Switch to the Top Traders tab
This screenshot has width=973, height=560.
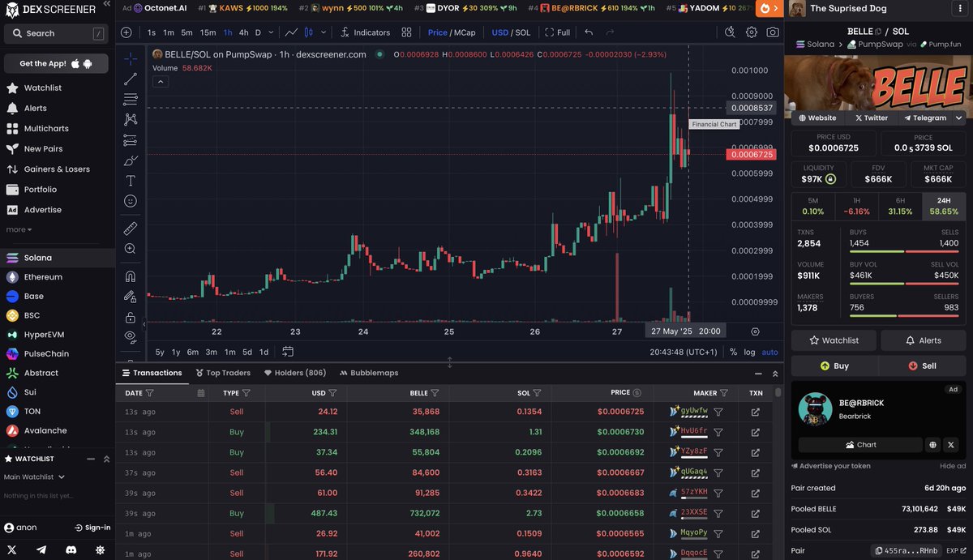223,373
